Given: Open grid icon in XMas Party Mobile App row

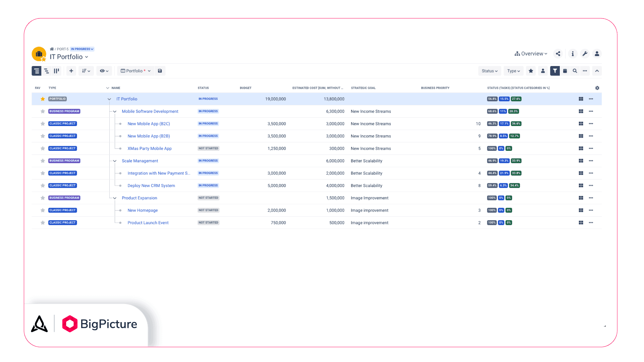Looking at the screenshot, I should [581, 148].
